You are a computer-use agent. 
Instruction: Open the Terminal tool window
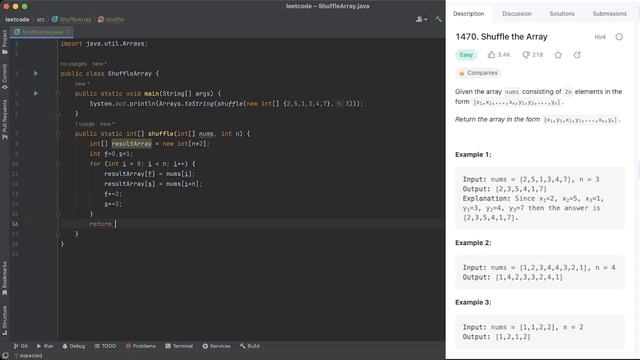point(179,346)
